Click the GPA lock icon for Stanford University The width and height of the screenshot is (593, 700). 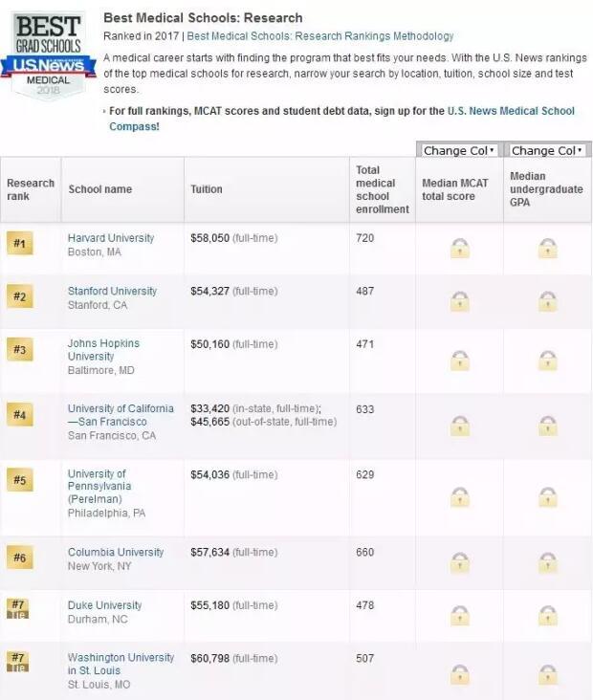(x=548, y=301)
